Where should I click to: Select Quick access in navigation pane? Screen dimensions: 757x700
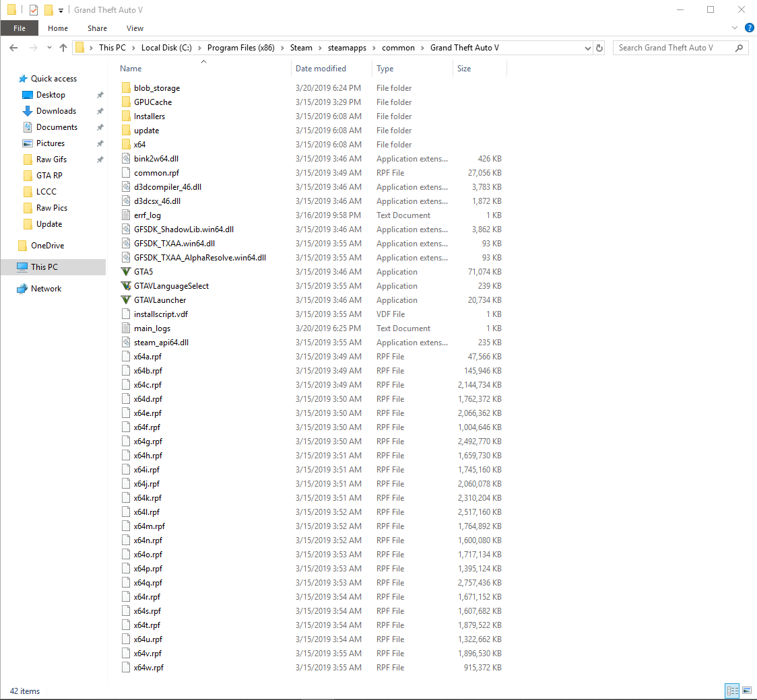coord(54,79)
